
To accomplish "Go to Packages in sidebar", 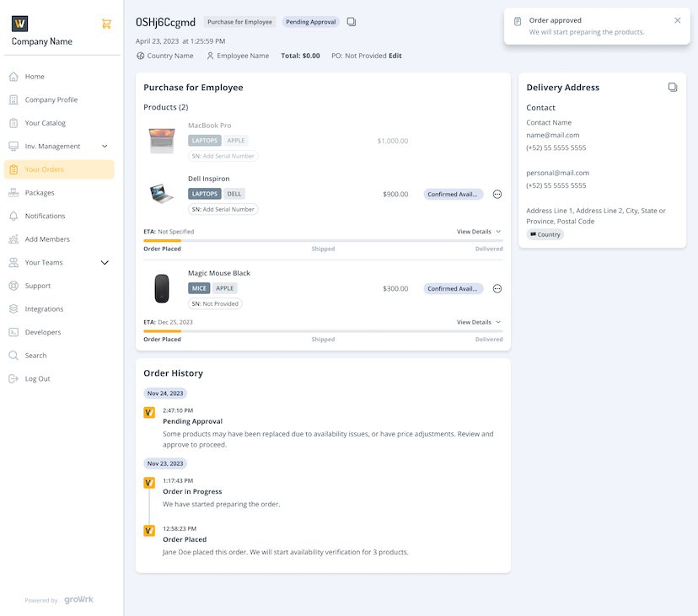I will [40, 193].
